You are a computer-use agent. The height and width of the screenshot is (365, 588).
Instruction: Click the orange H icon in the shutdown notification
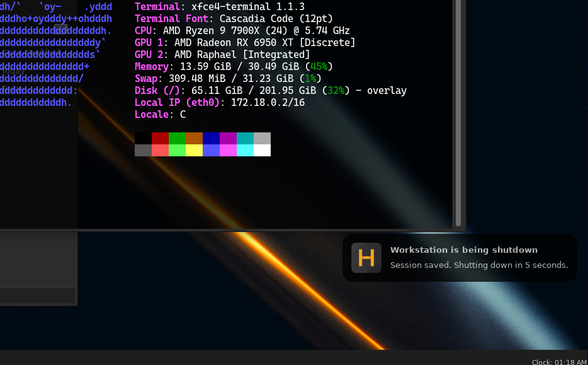coord(366,258)
